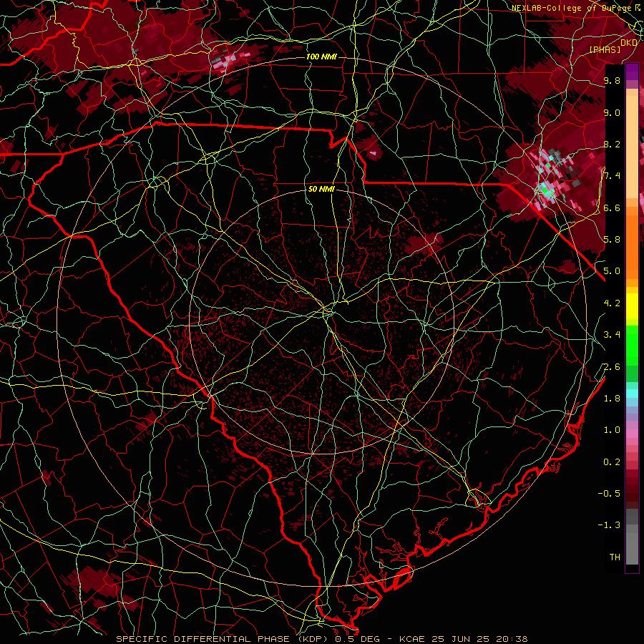Click the 9.8 value on the legend

click(612, 80)
